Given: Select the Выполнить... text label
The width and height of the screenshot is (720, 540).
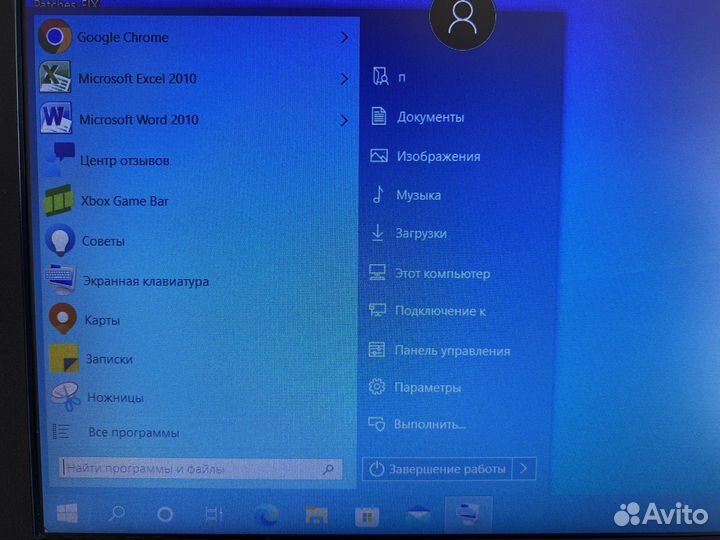Looking at the screenshot, I should [x=430, y=424].
